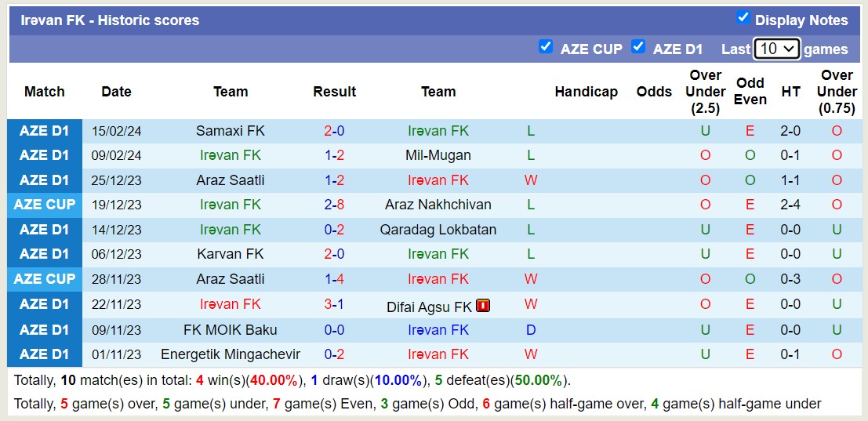Open Qaradag Lokbatan team page
The image size is (868, 421).
point(438,230)
